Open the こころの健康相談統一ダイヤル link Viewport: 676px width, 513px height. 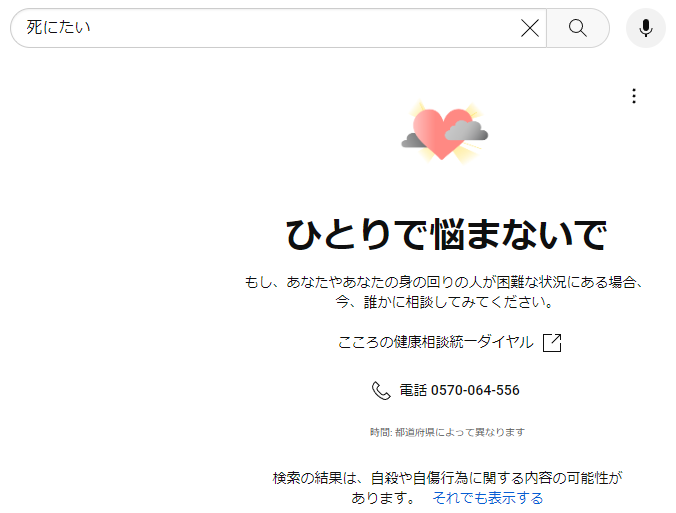tap(436, 343)
